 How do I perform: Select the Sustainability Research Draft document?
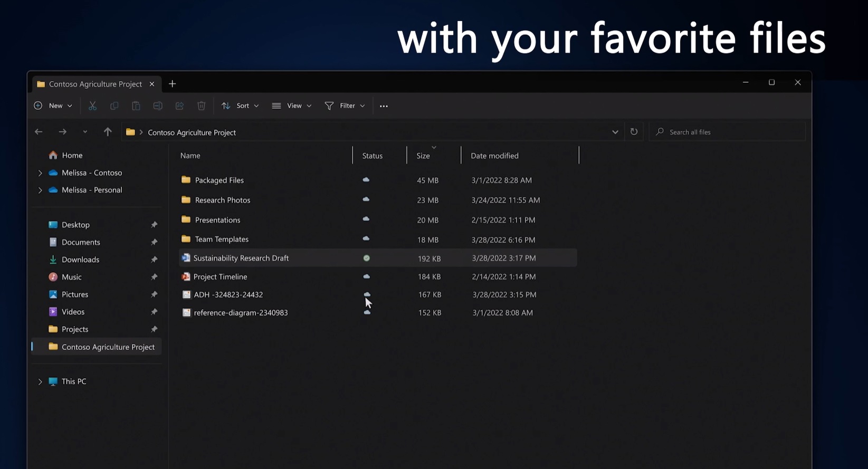[x=241, y=258]
